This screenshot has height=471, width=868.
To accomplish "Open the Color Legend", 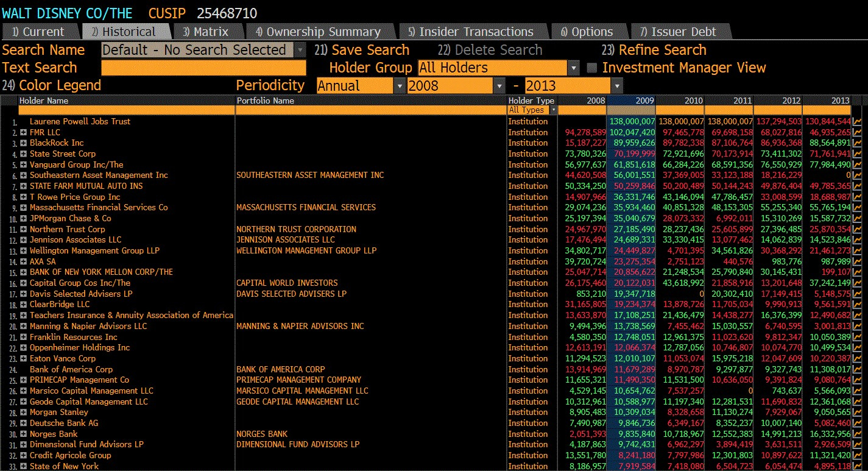I will coord(52,86).
